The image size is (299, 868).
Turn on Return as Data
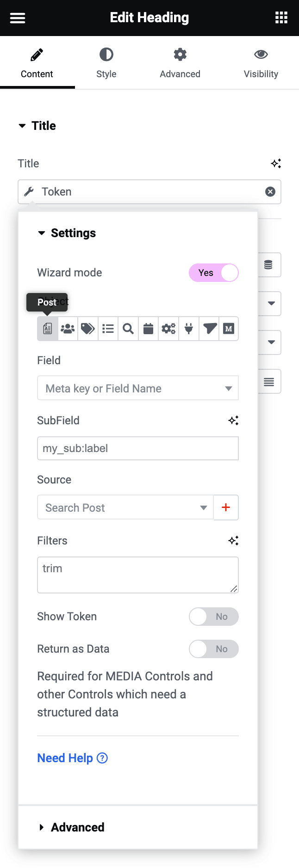tap(213, 649)
